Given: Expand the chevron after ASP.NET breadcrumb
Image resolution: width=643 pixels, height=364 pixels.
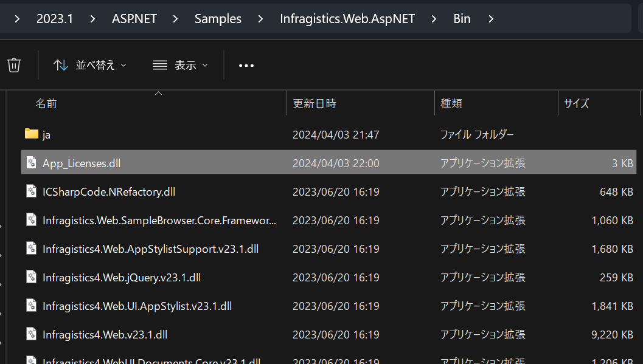Looking at the screenshot, I should [x=175, y=19].
